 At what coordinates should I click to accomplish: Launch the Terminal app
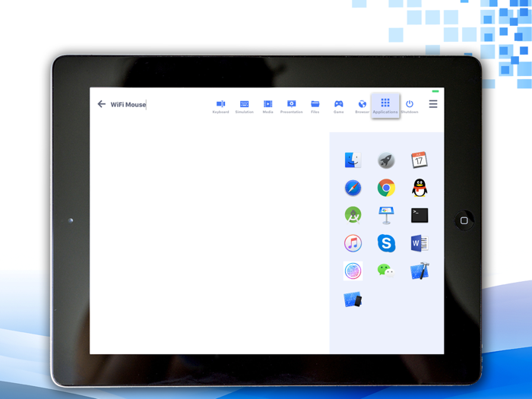(420, 215)
